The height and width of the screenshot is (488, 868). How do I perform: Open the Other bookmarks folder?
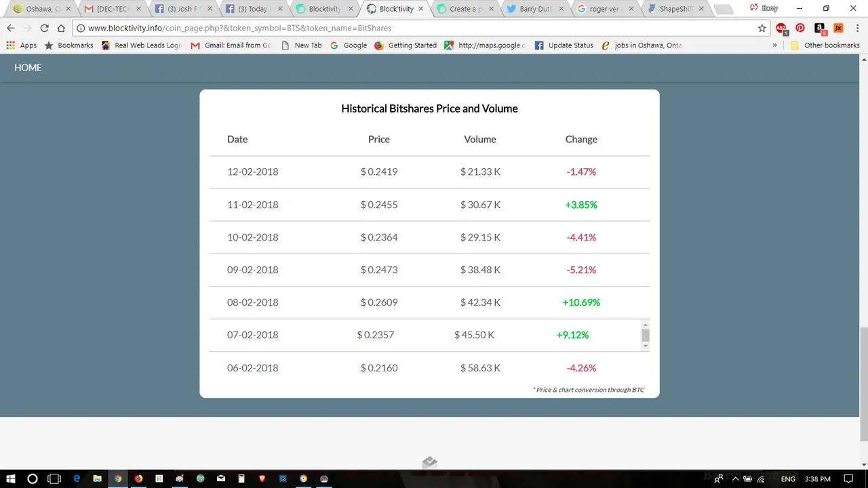click(825, 45)
